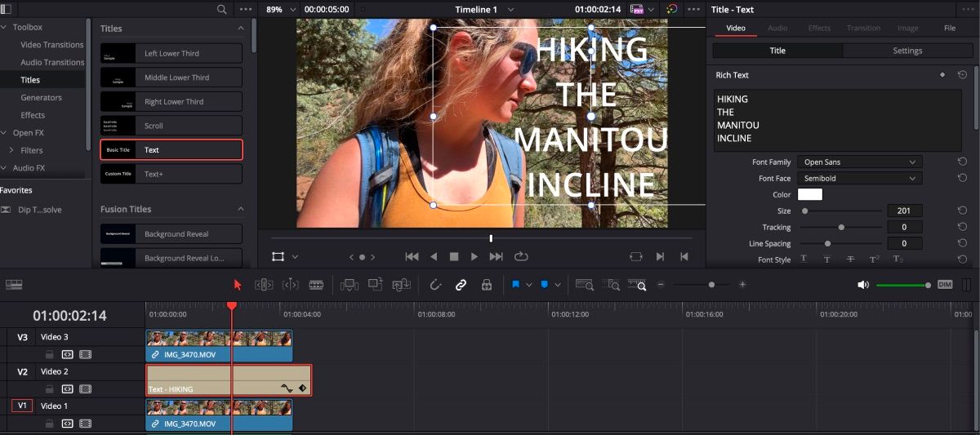Toggle the timeline Snapping magnet icon
Viewport: 980px width, 435px height.
[435, 285]
